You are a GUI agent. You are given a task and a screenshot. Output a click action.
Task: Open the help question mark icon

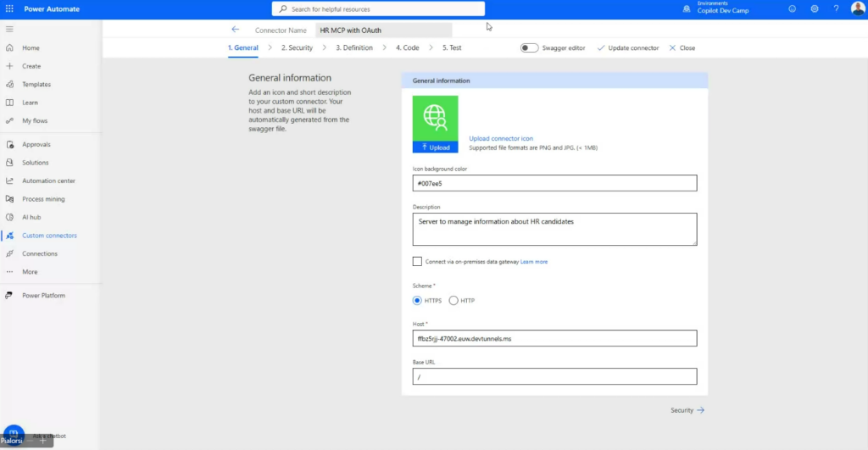[836, 8]
